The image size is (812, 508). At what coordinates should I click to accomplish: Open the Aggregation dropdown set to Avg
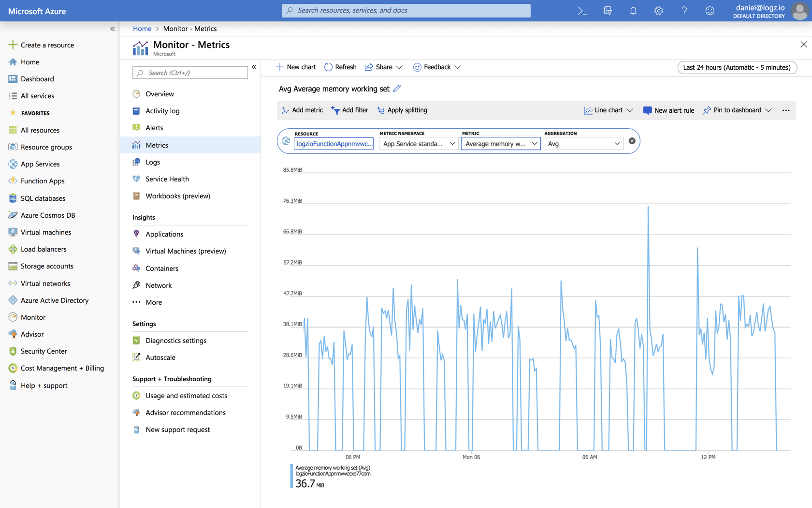583,144
